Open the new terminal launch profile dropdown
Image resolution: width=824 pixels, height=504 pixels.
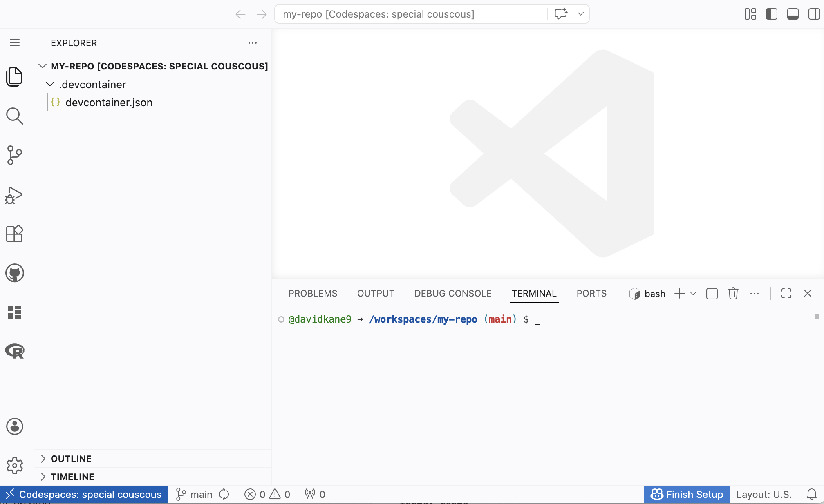[x=693, y=294]
